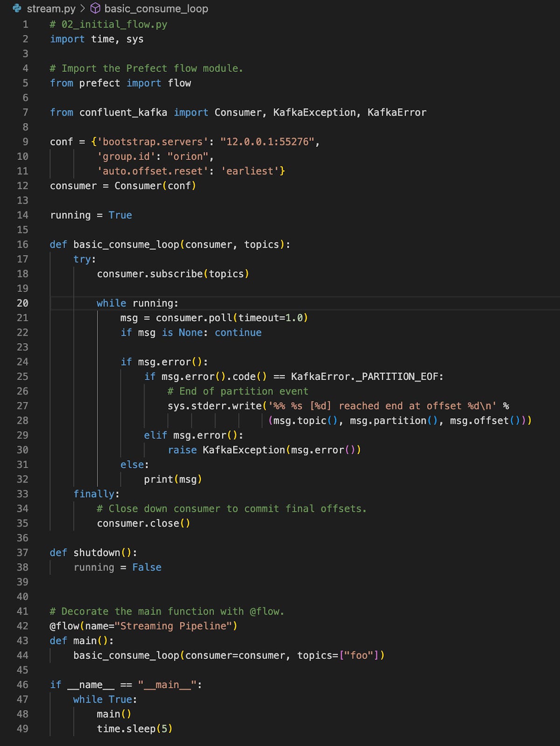Click 'sys.stderr.write' on line 27
Screen dimensions: 560x746
coord(214,406)
